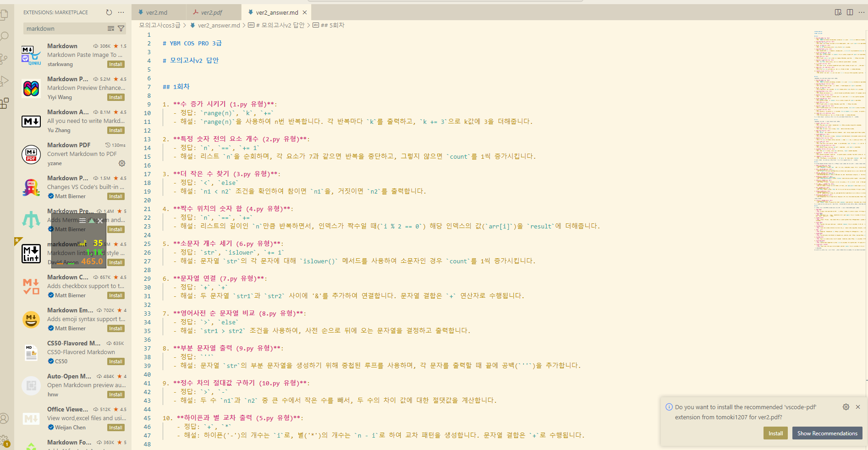
Task: Open editor more actions ellipsis
Action: tap(861, 12)
